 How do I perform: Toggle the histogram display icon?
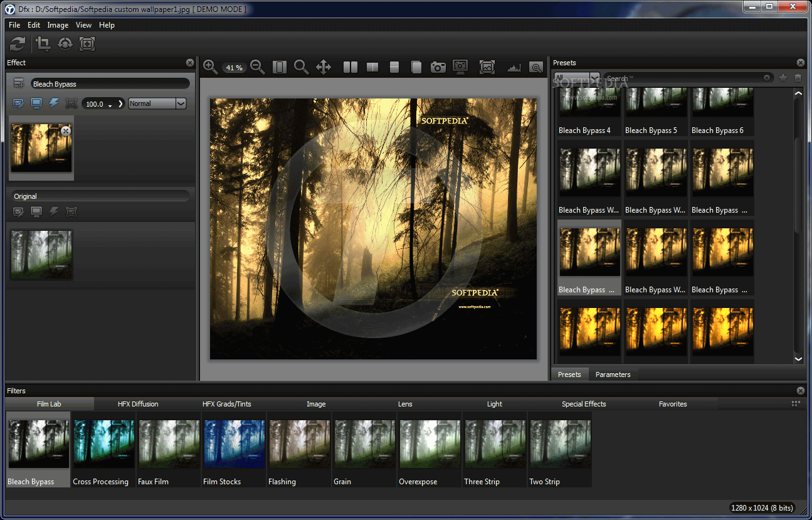coord(514,67)
